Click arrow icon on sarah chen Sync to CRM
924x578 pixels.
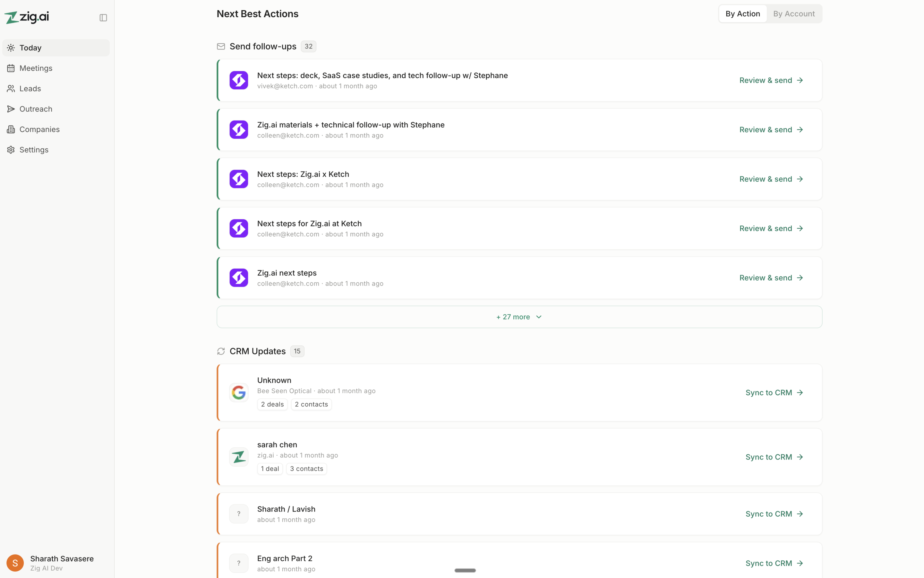tap(800, 457)
